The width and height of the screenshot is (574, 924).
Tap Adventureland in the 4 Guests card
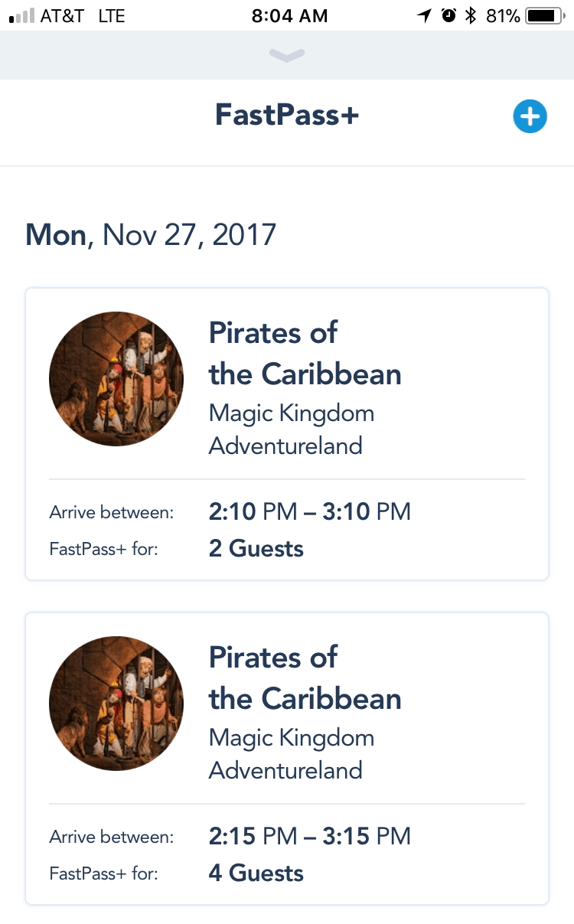(x=285, y=770)
